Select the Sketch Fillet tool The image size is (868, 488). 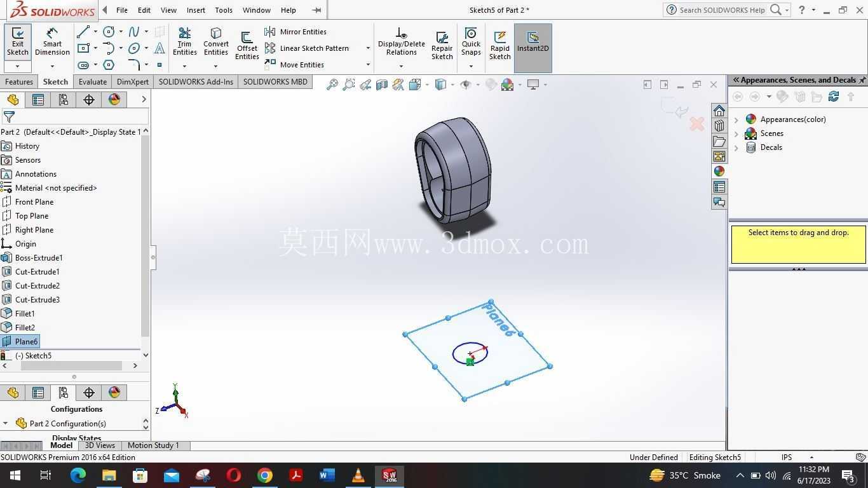pyautogui.click(x=134, y=65)
